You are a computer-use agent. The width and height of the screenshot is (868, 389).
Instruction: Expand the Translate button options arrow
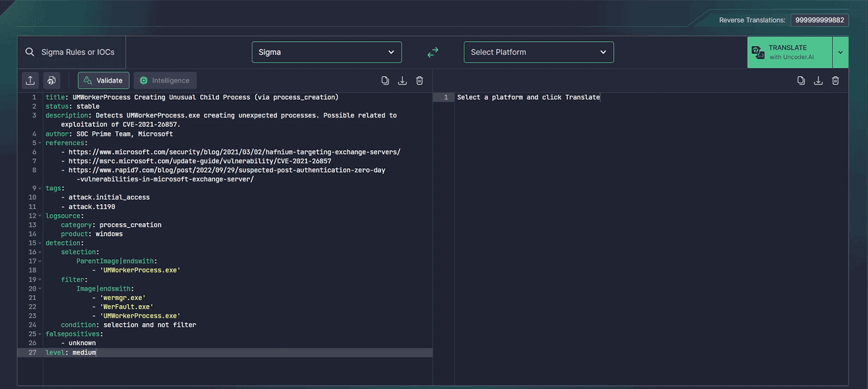pos(840,52)
